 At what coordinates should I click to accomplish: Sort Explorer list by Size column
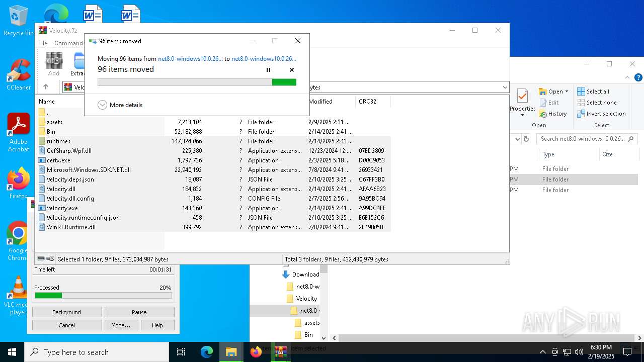click(608, 154)
